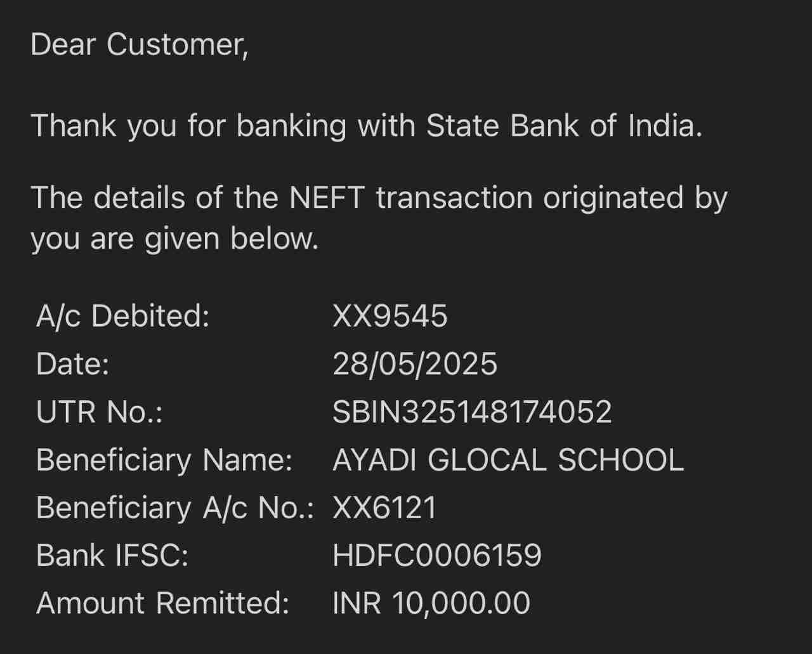Click the "Amount Remitted:" label
Viewport: 812px width, 654px height.
tap(162, 603)
